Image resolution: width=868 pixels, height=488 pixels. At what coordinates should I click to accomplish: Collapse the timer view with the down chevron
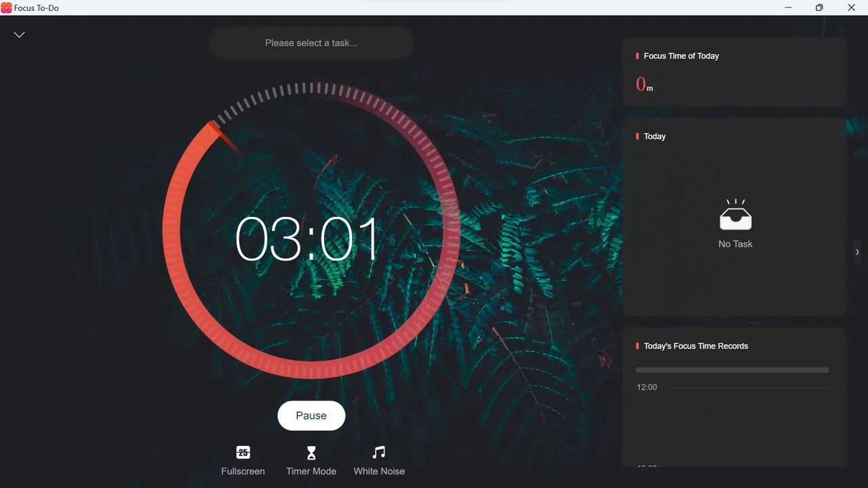pyautogui.click(x=20, y=35)
